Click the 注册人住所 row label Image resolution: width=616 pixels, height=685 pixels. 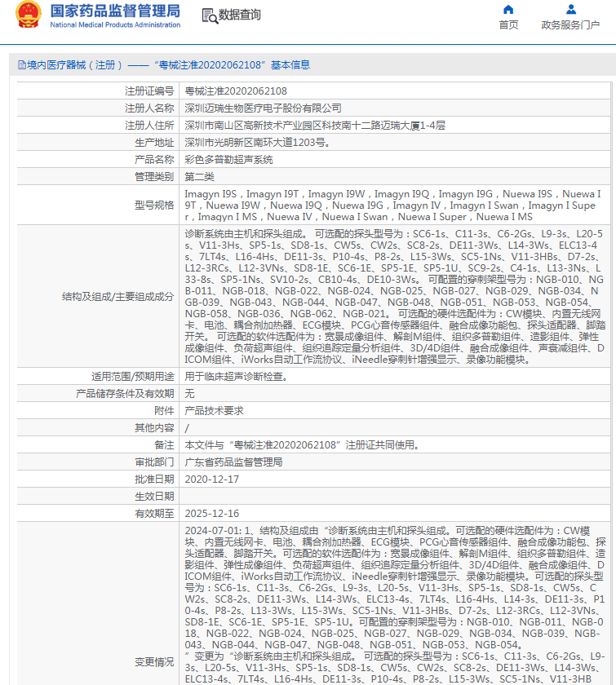(149, 126)
